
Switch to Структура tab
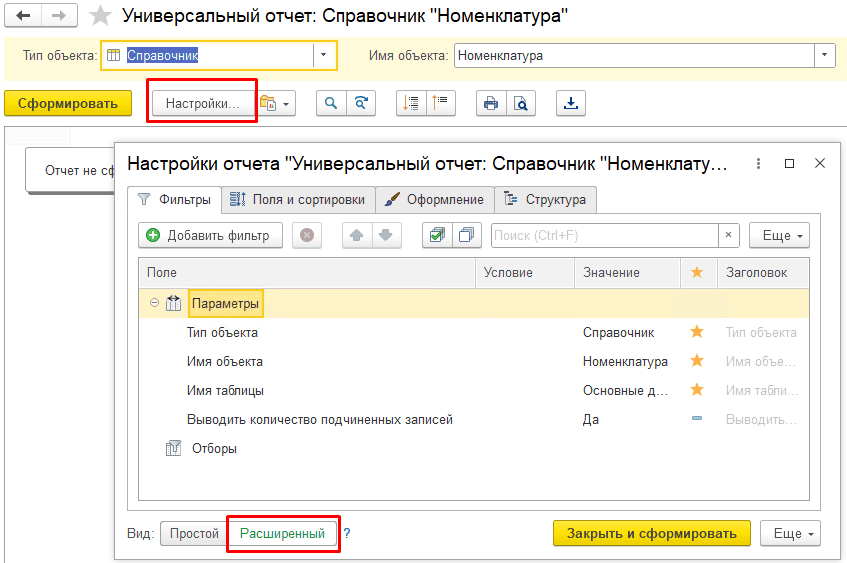(546, 199)
